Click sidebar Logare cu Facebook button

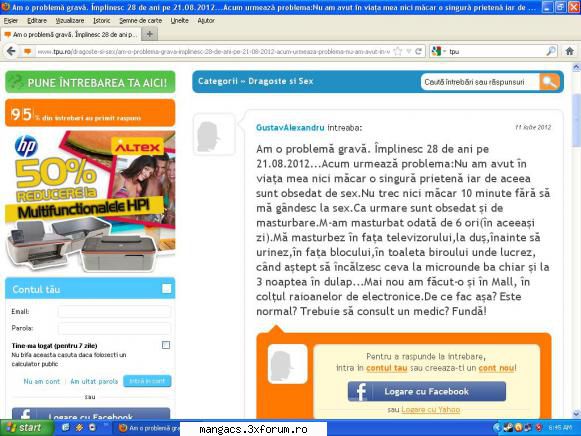tap(91, 414)
